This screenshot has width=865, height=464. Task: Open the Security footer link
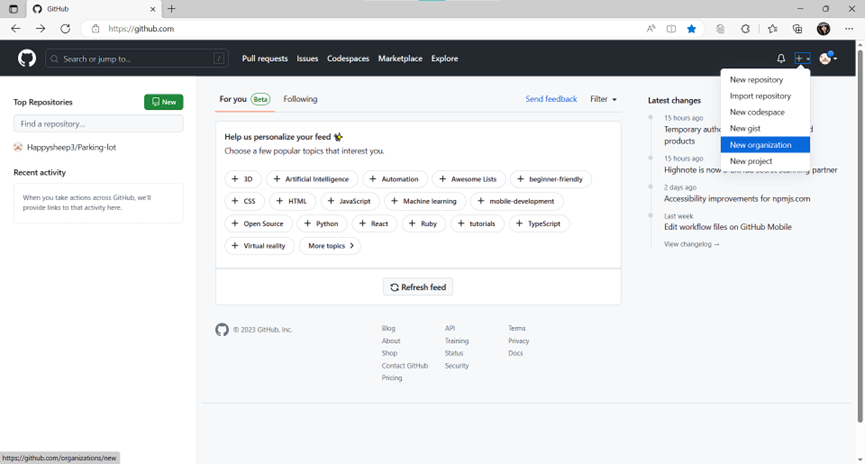tap(457, 366)
